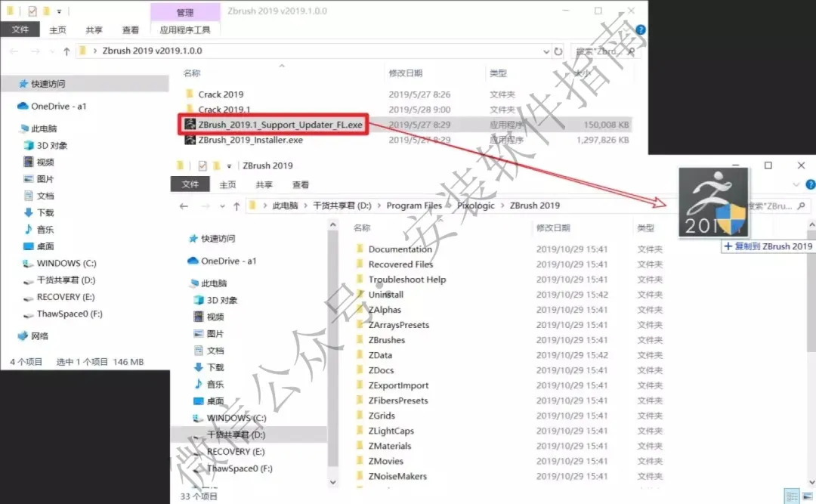
Task: Toggle properties checkbox icon in back title bar
Action: tap(32, 11)
